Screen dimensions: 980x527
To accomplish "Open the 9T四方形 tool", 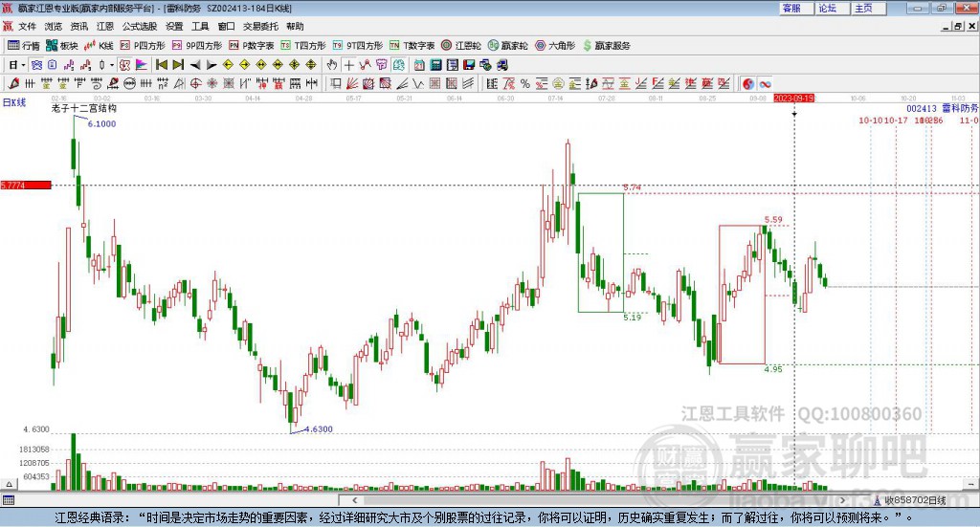I will (x=358, y=46).
